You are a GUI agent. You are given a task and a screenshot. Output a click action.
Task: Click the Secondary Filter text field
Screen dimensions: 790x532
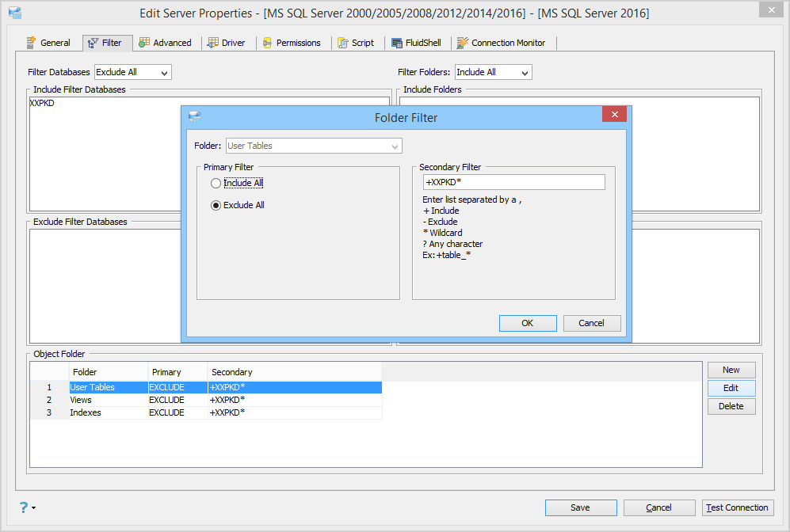(514, 182)
